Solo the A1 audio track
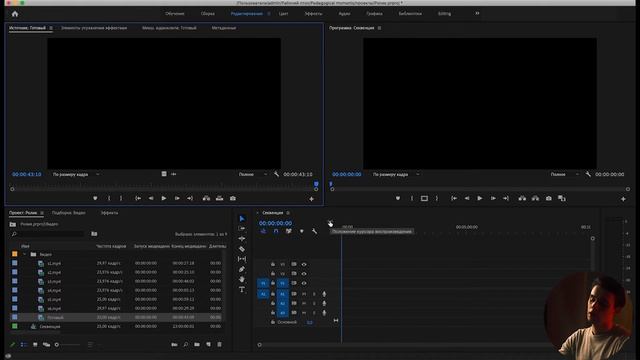 (x=314, y=294)
